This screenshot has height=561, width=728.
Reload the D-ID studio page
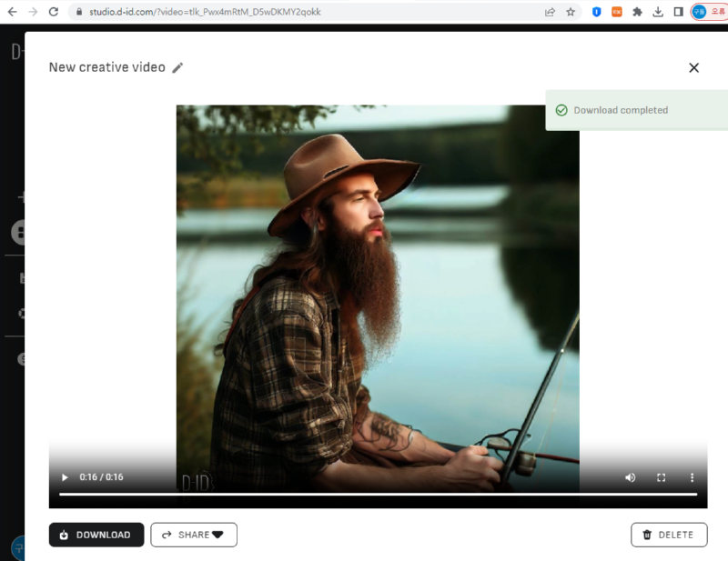(54, 12)
